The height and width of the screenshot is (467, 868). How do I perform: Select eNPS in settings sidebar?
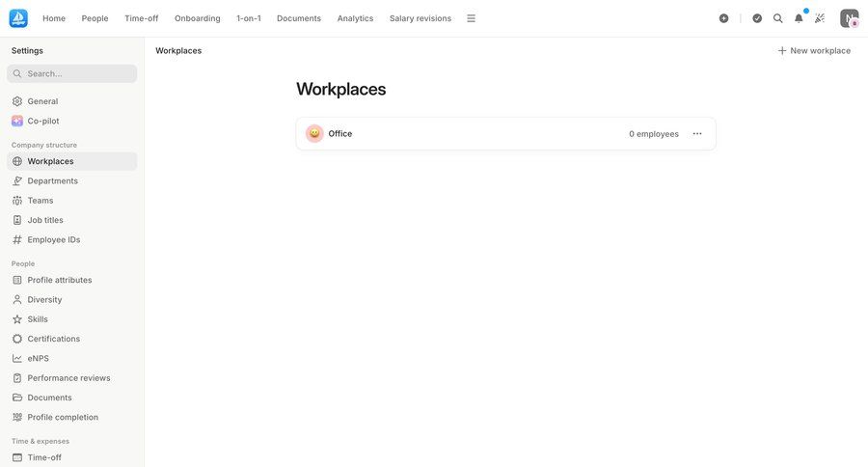pyautogui.click(x=72, y=358)
